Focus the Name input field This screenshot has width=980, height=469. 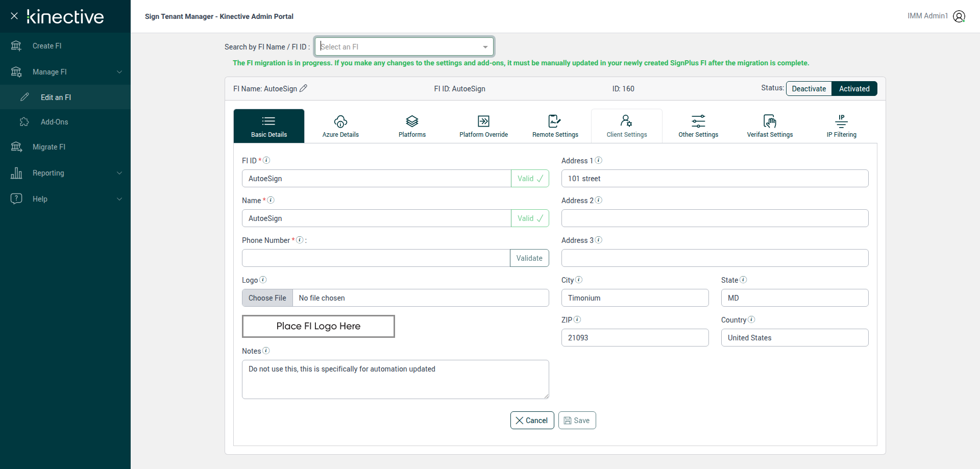377,218
